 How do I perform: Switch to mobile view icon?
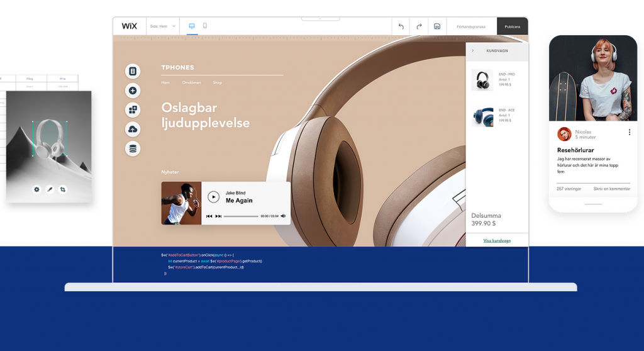coord(205,26)
